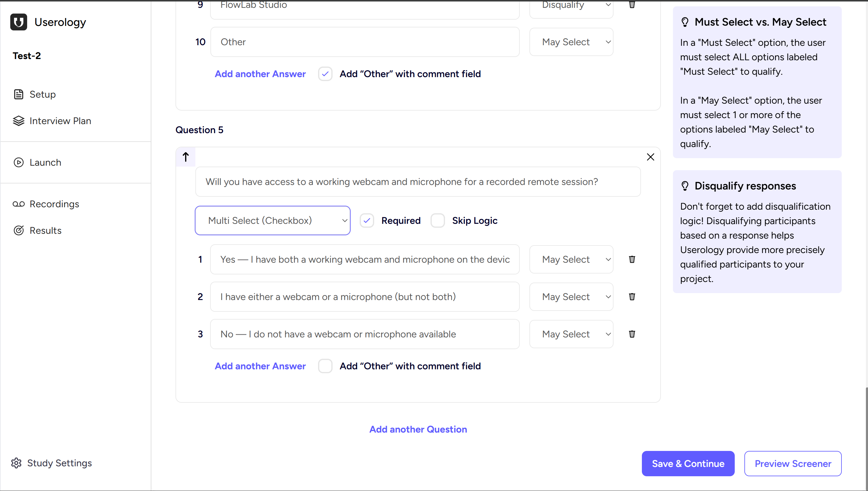Check Add Other with comment field
The width and height of the screenshot is (868, 491).
point(325,366)
